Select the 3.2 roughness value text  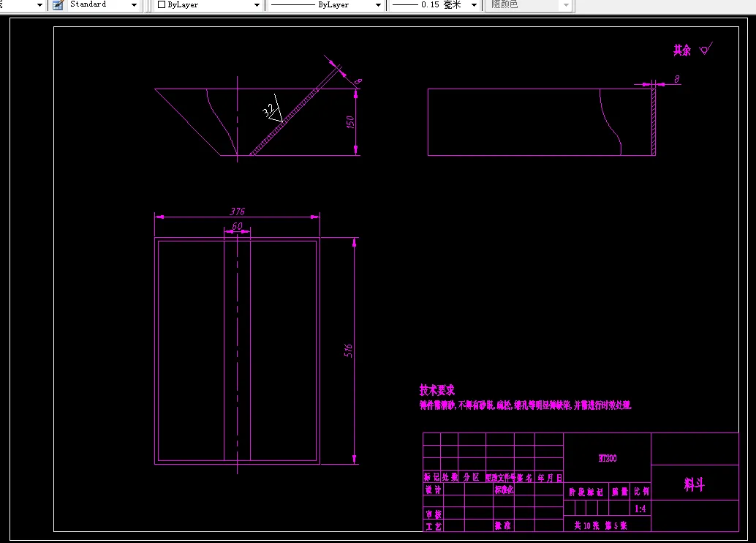tap(268, 111)
